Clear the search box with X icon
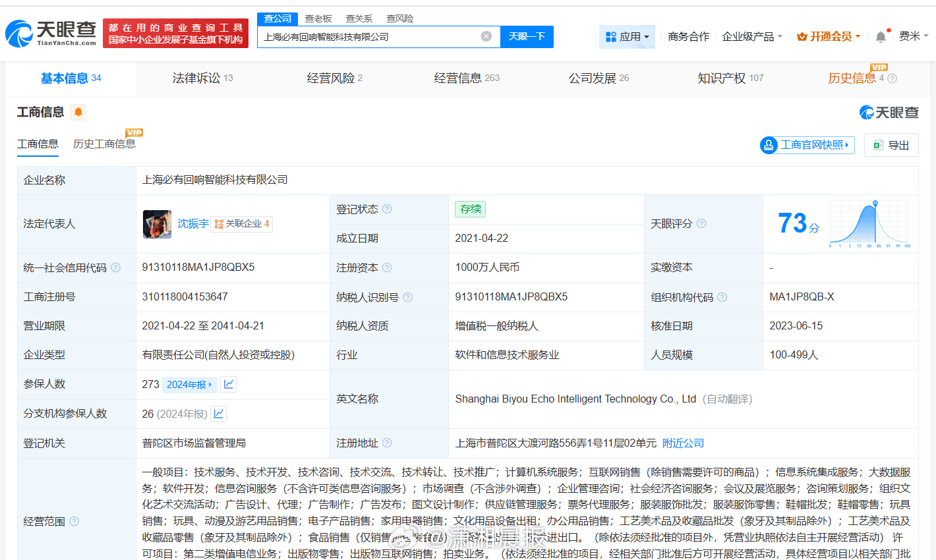Screen dimensions: 936x560 [486, 36]
